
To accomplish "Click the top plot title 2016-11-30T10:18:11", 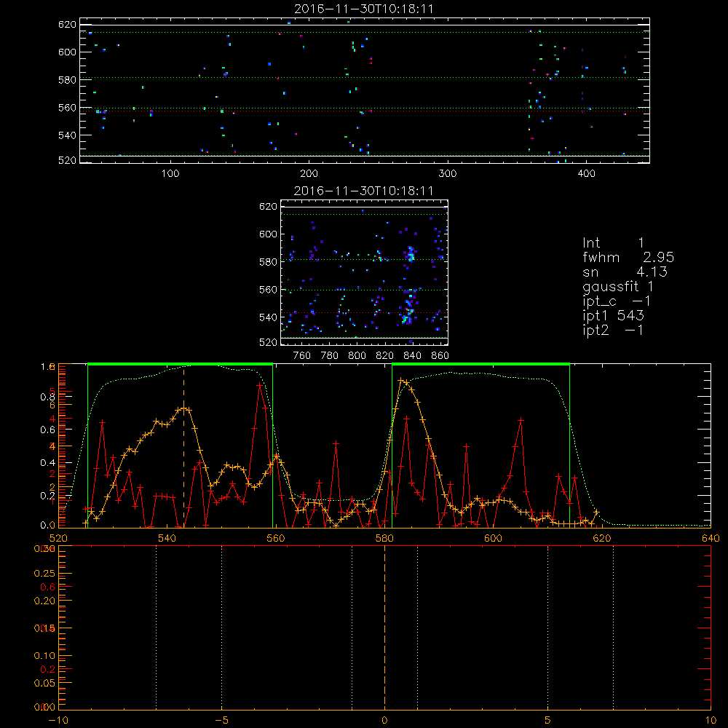I will click(363, 9).
